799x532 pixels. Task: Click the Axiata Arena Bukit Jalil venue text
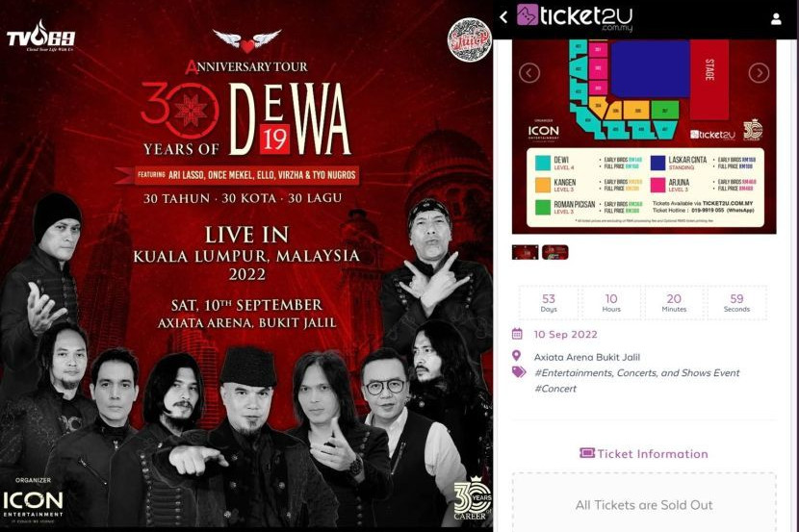tap(587, 357)
